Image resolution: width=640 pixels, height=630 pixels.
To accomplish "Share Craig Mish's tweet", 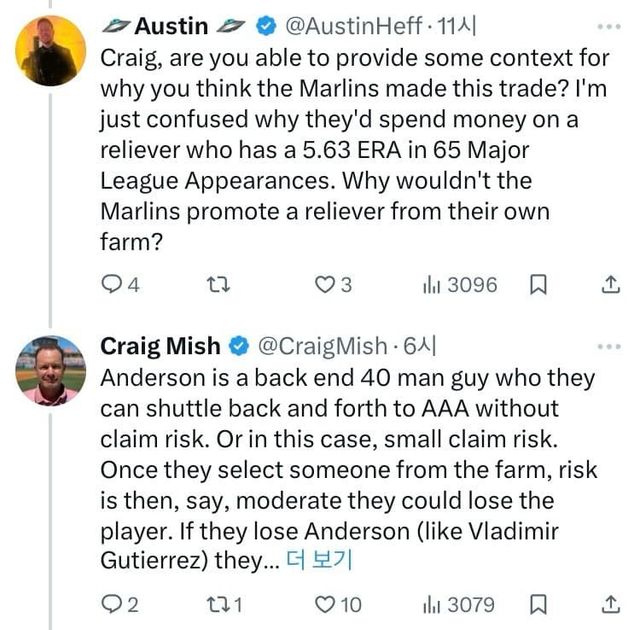I will (x=610, y=603).
